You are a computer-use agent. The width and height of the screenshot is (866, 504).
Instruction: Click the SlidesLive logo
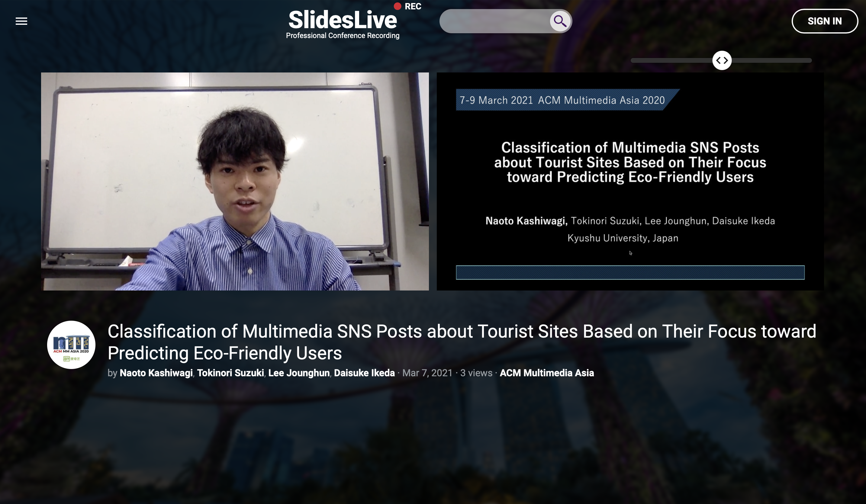342,20
